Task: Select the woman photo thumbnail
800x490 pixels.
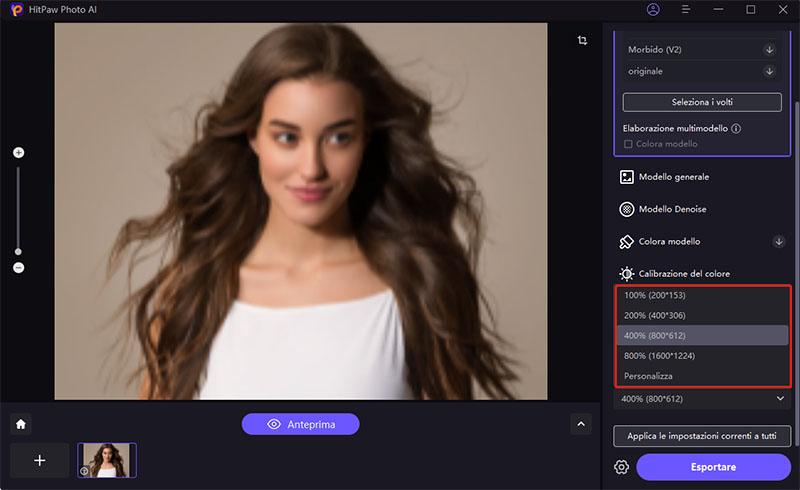Action: pos(107,460)
